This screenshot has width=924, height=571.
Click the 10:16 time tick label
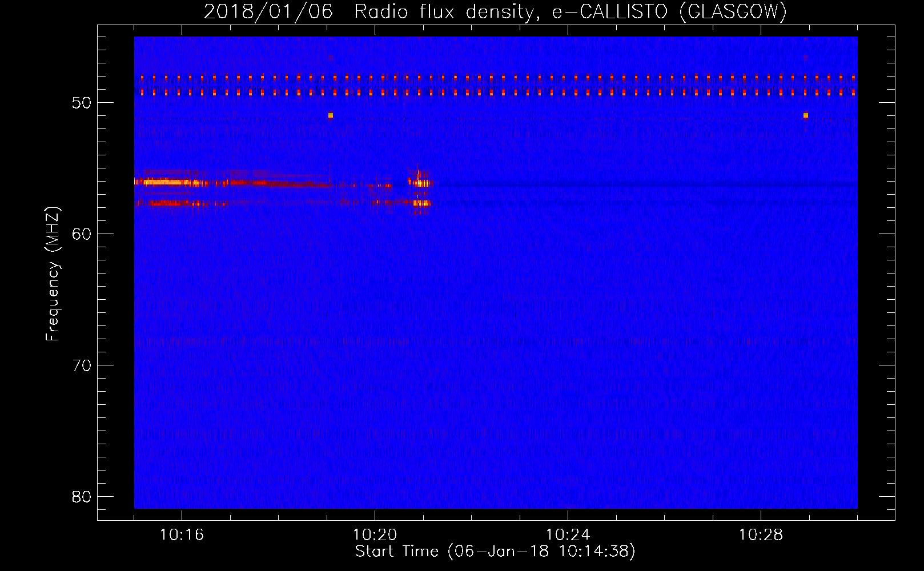click(x=182, y=534)
